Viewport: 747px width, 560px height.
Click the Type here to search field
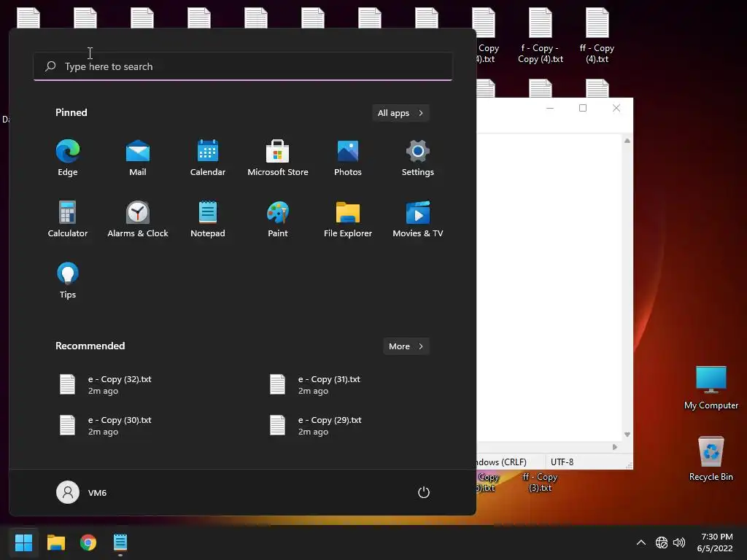[x=243, y=66]
